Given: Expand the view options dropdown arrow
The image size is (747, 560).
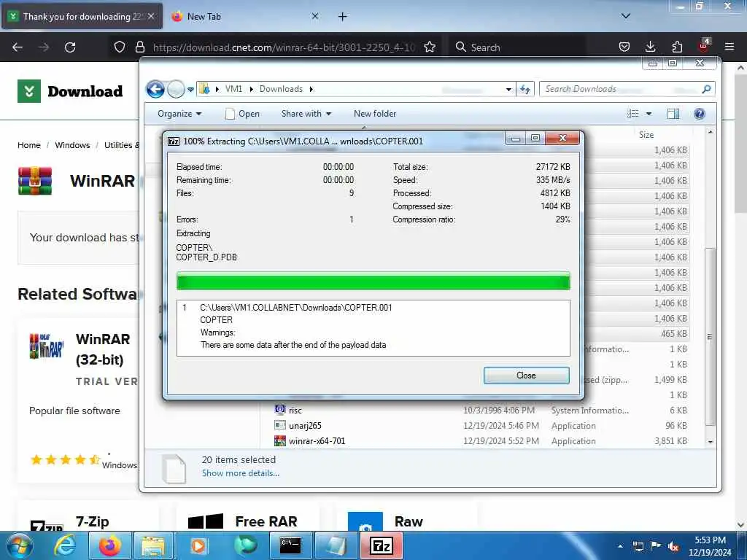Looking at the screenshot, I should [649, 114].
